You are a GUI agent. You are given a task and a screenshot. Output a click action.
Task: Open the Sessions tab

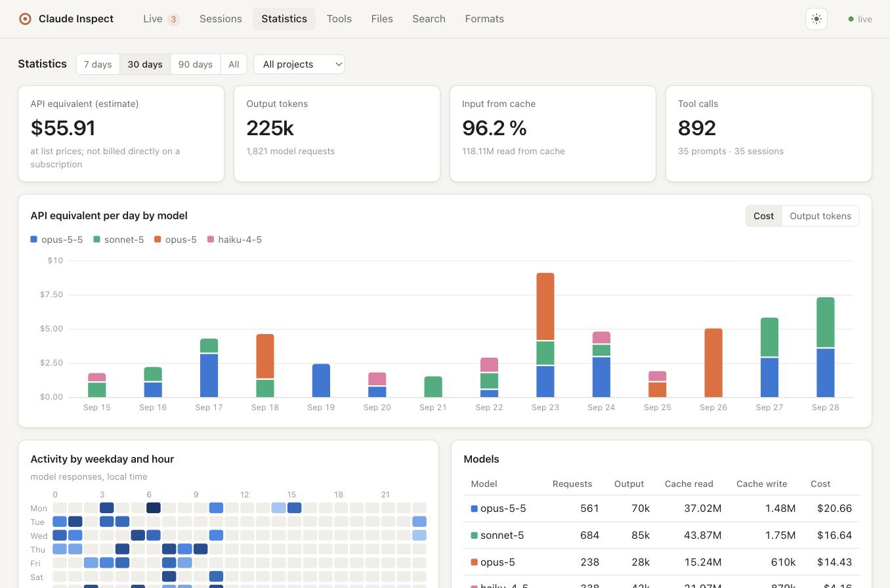pyautogui.click(x=221, y=19)
